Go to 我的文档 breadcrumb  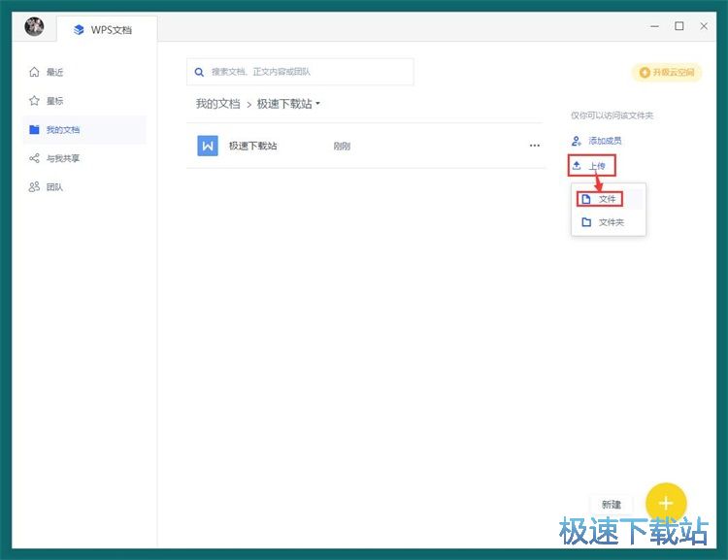coord(217,104)
